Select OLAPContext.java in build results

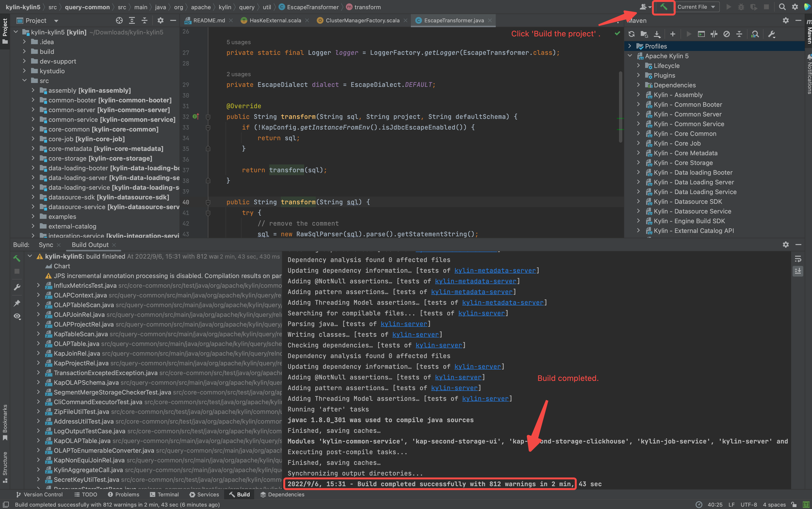click(80, 295)
